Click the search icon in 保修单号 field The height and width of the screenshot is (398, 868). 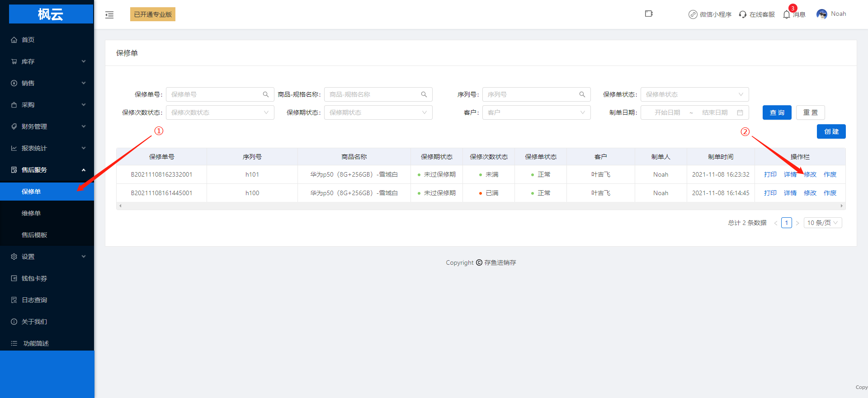tap(266, 94)
